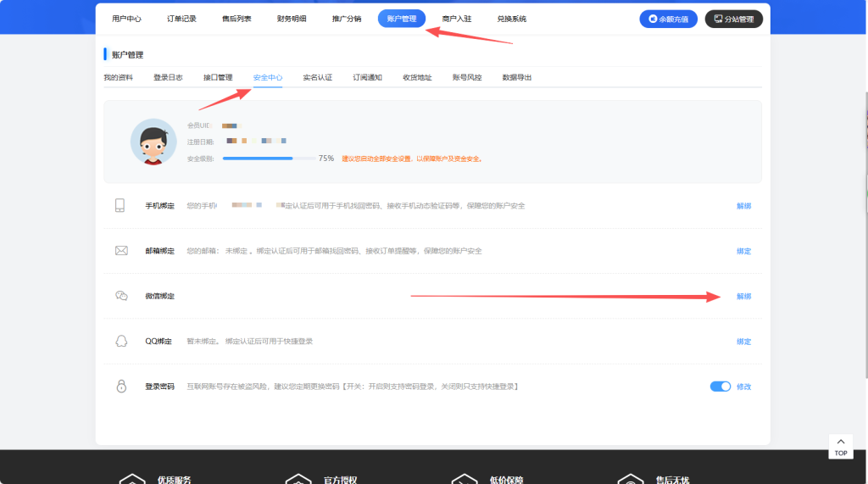Click the QQ penguin icon
Image resolution: width=868 pixels, height=484 pixels.
(120, 341)
